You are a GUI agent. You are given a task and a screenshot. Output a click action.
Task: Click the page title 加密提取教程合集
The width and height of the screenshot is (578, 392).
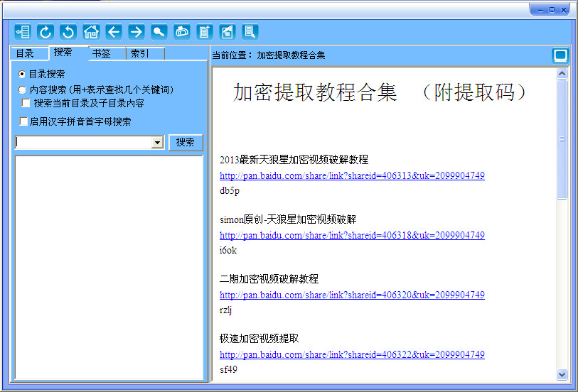[x=314, y=92]
